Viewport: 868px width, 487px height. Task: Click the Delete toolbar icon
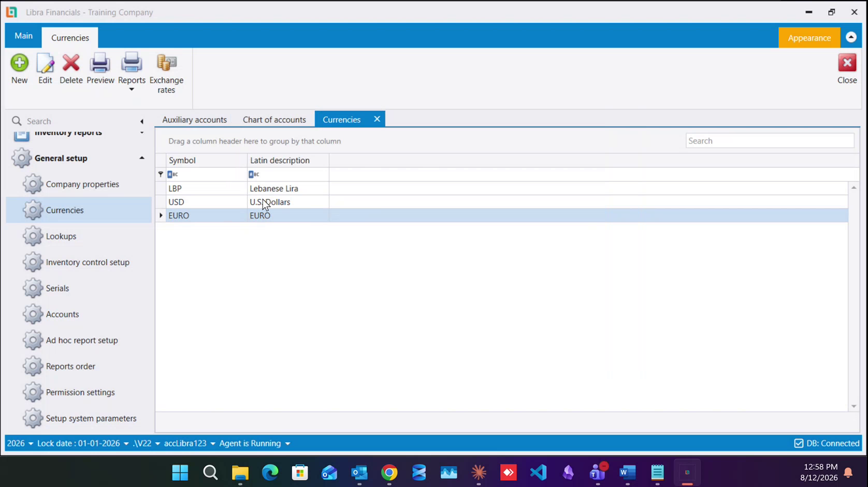pos(71,63)
